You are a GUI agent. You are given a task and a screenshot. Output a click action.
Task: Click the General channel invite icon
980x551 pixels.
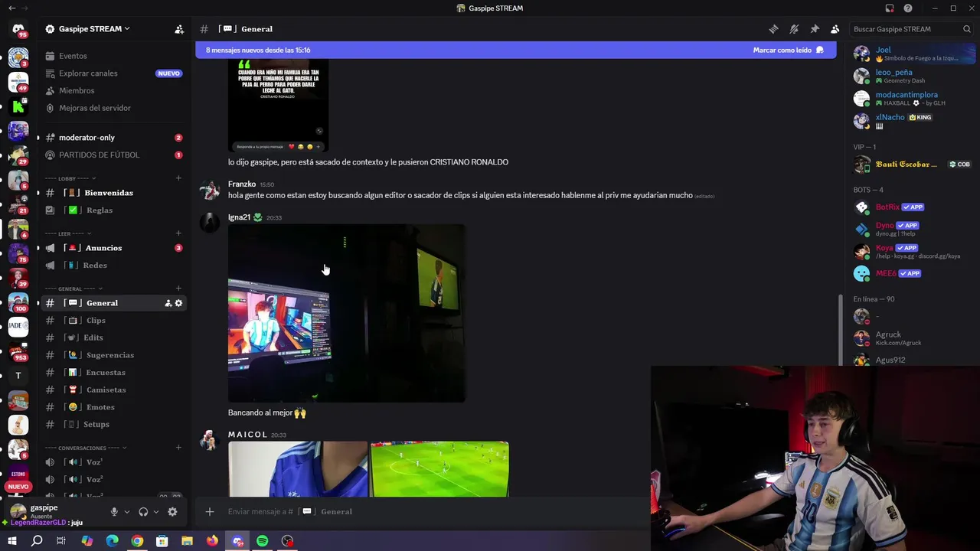point(168,303)
